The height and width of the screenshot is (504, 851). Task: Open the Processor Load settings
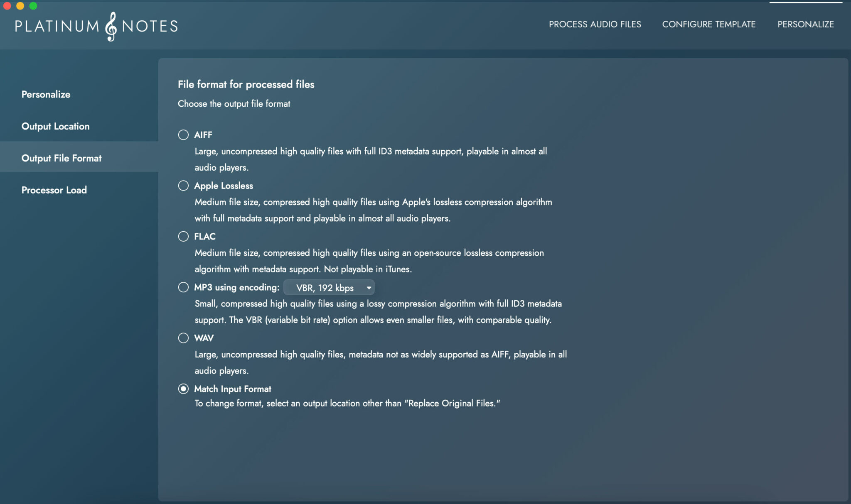pos(54,190)
